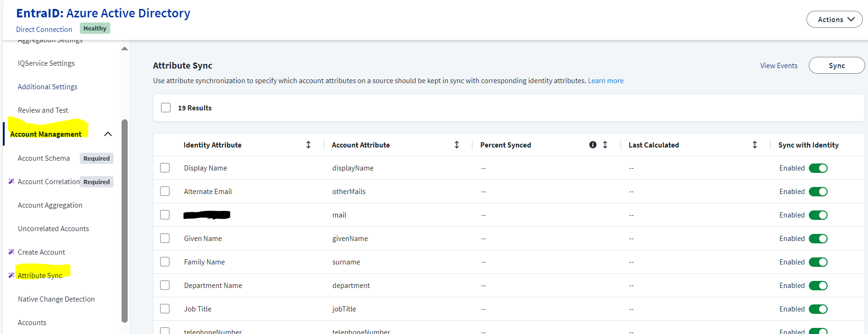Viewport: 868px width, 334px height.
Task: Open the Actions dropdown menu
Action: point(834,19)
